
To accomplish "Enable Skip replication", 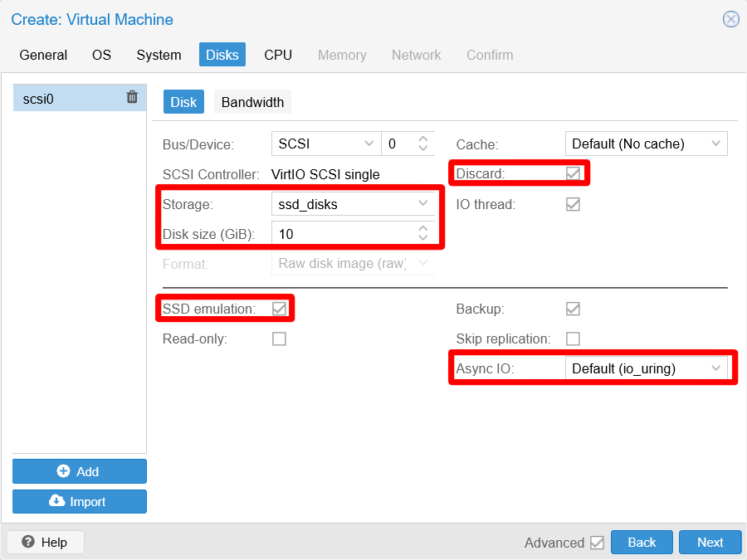I will click(x=573, y=338).
